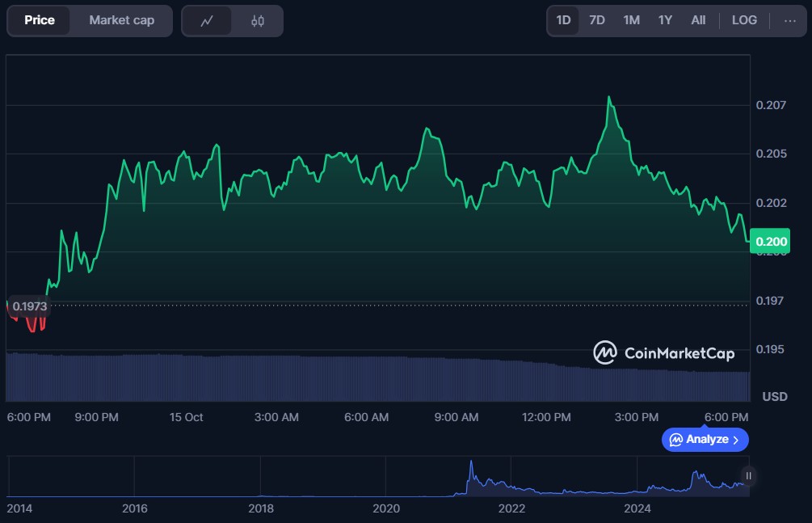The width and height of the screenshot is (812, 523).
Task: Show All time price history
Action: click(698, 20)
